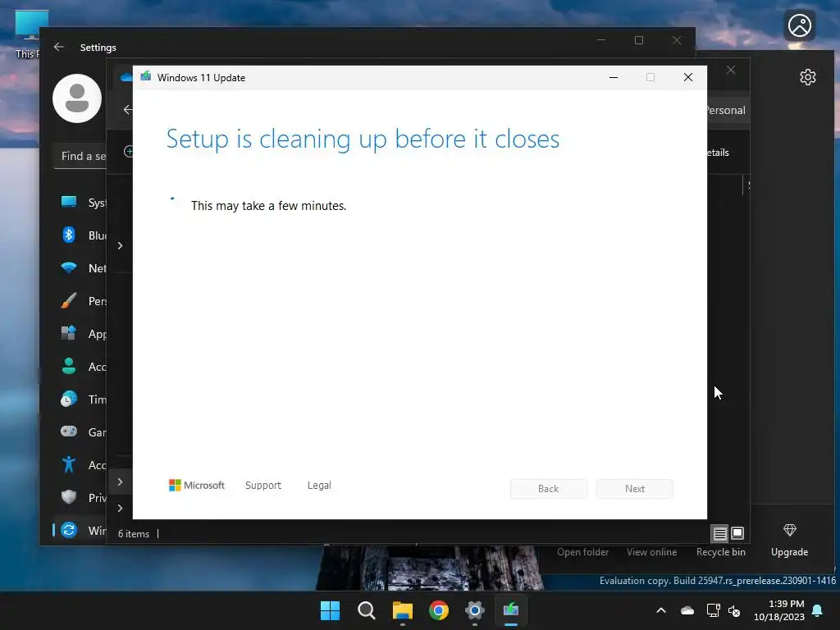Click the user avatar in Settings
The image size is (840, 630).
pos(77,98)
